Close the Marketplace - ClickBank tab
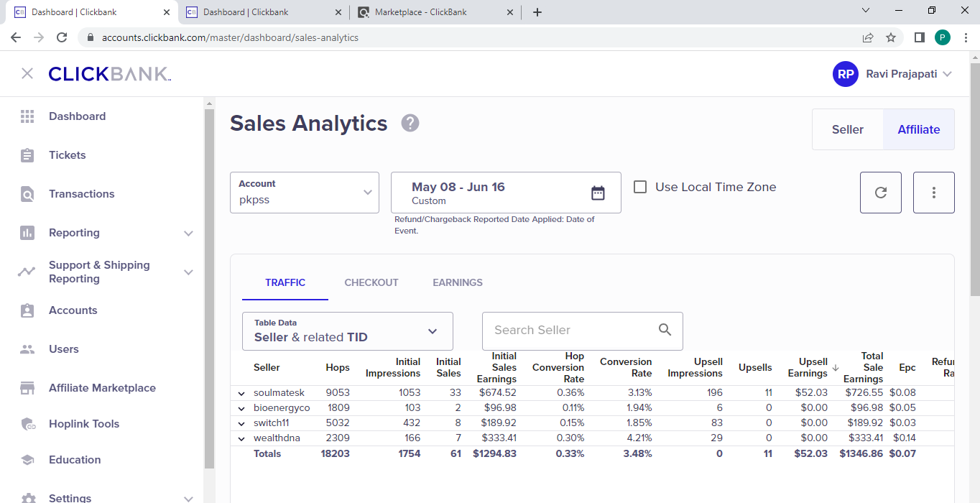 click(510, 12)
